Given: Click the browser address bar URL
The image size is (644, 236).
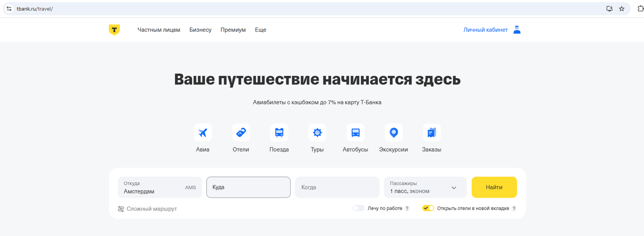Looking at the screenshot, I should [35, 9].
